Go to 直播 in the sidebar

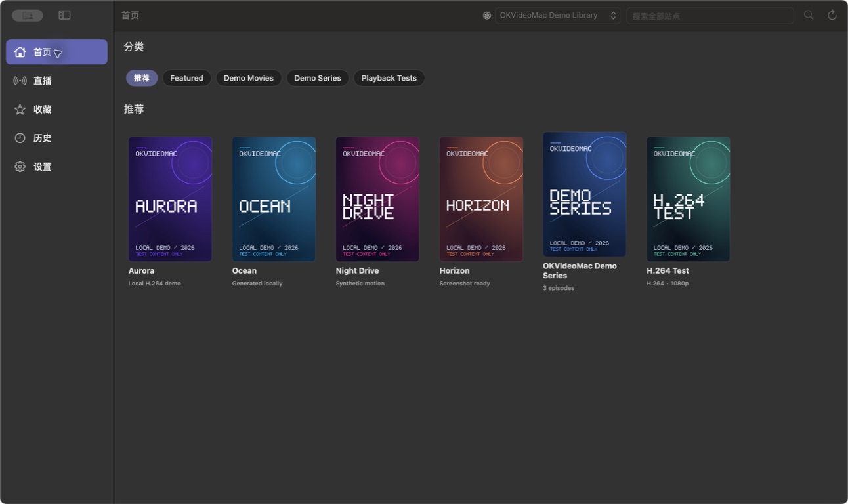[x=56, y=81]
